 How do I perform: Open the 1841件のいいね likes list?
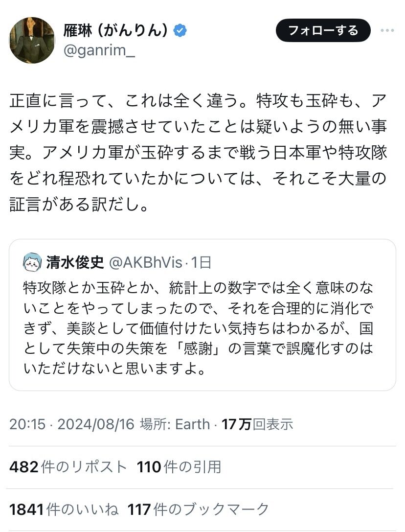[64, 509]
